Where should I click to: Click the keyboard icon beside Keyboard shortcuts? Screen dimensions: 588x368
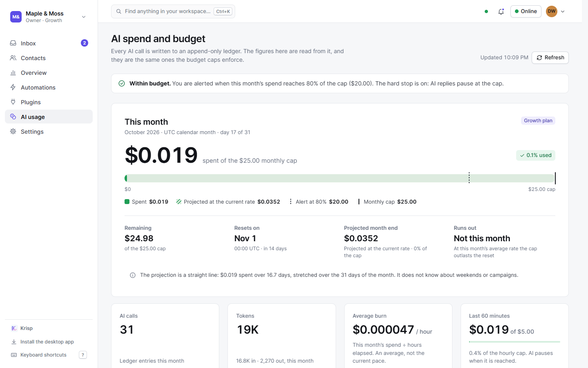[x=14, y=355]
